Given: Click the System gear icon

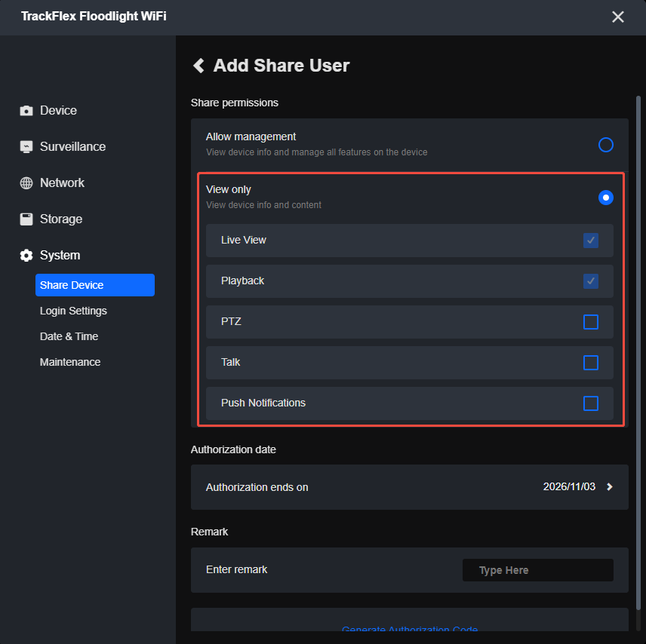Looking at the screenshot, I should (26, 256).
